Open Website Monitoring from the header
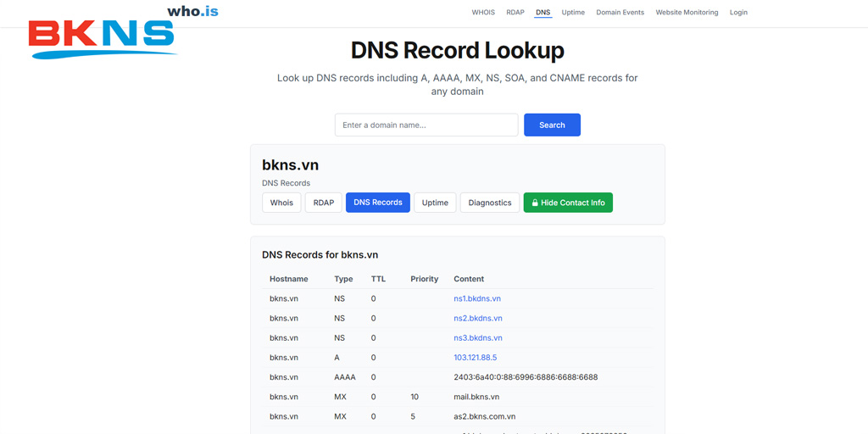868x434 pixels. pyautogui.click(x=687, y=13)
